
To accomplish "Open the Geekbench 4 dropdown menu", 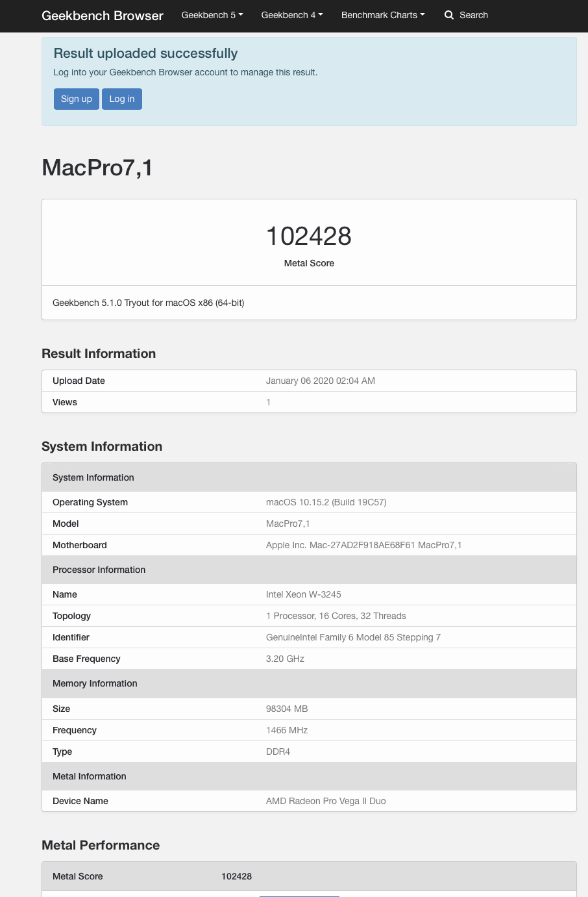I will [x=292, y=15].
